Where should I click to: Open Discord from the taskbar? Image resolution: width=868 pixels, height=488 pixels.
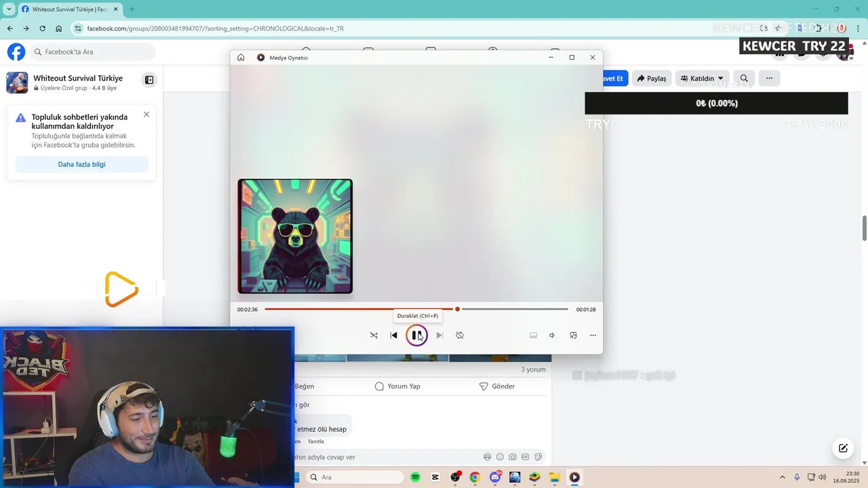pos(495,477)
